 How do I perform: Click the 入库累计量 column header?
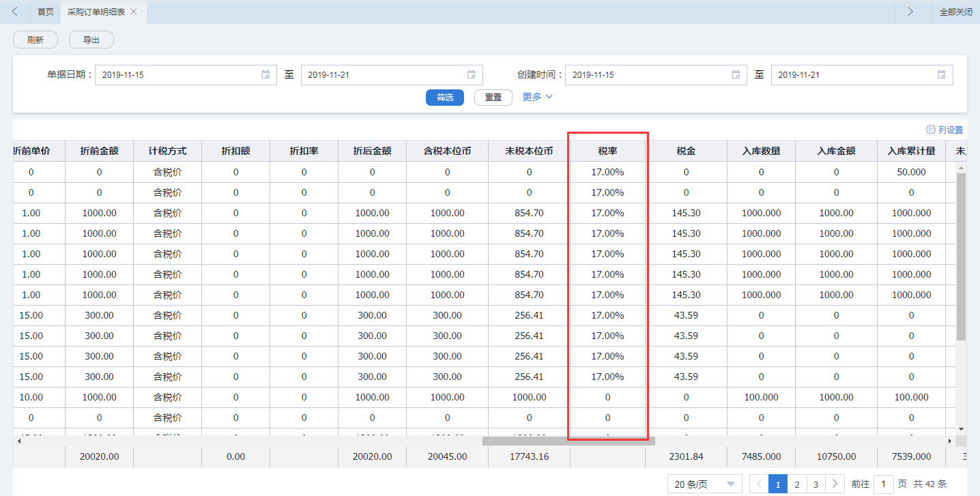pyautogui.click(x=912, y=151)
